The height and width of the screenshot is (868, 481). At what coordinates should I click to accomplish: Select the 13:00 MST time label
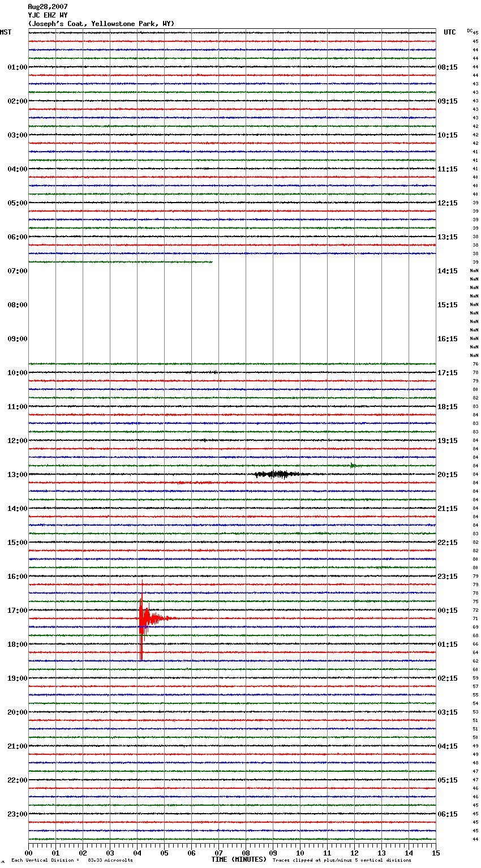17,475
